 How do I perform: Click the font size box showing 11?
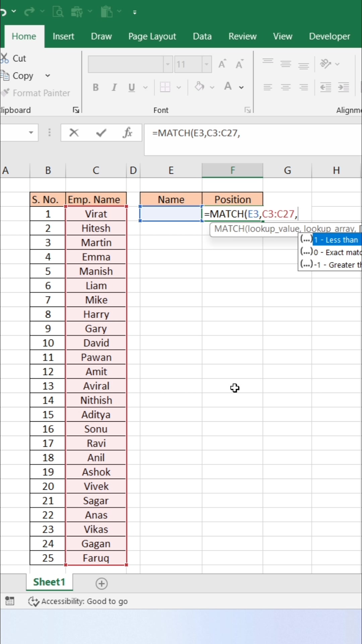(x=188, y=64)
